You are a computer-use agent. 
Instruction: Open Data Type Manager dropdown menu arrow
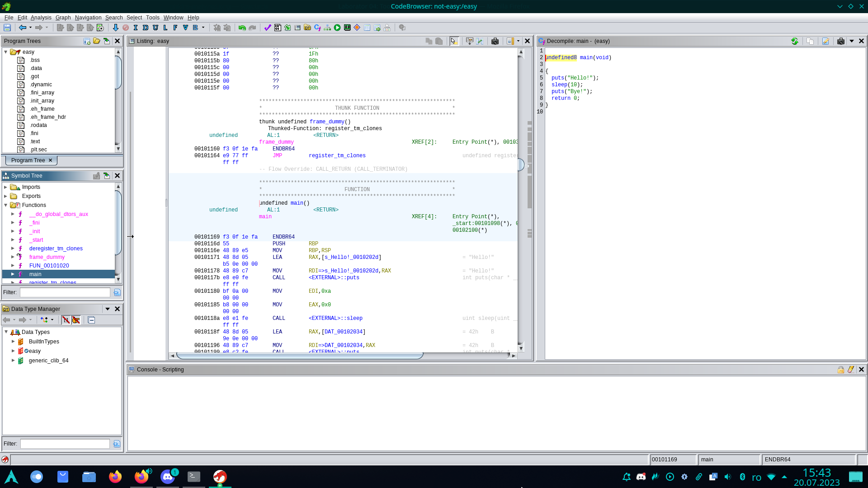tap(108, 309)
